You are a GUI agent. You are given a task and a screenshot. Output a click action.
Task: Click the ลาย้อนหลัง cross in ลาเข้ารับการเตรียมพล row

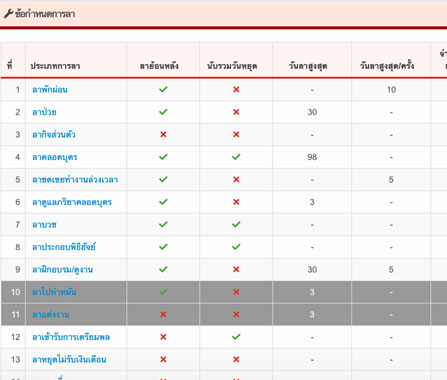[x=163, y=337]
